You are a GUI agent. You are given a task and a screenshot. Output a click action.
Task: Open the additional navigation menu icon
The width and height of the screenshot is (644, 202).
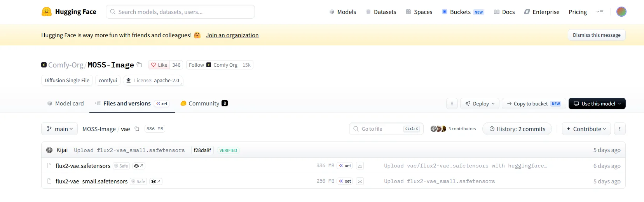pyautogui.click(x=600, y=12)
